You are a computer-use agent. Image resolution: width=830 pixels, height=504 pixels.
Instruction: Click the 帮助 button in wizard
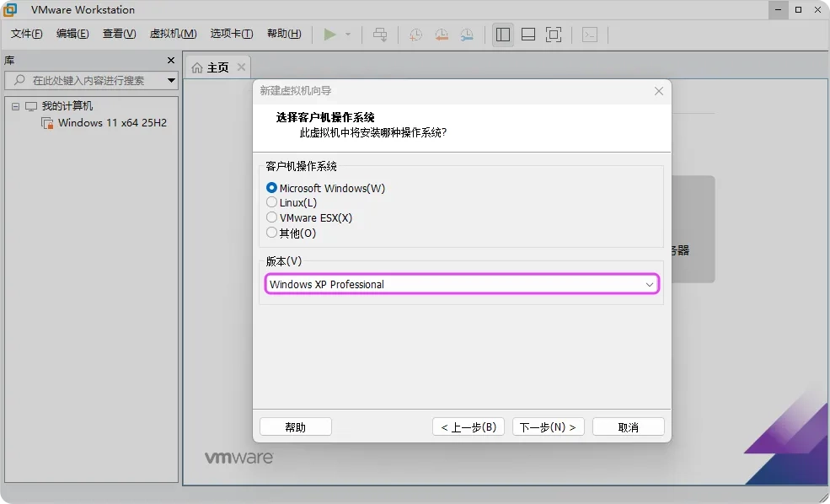pos(296,426)
